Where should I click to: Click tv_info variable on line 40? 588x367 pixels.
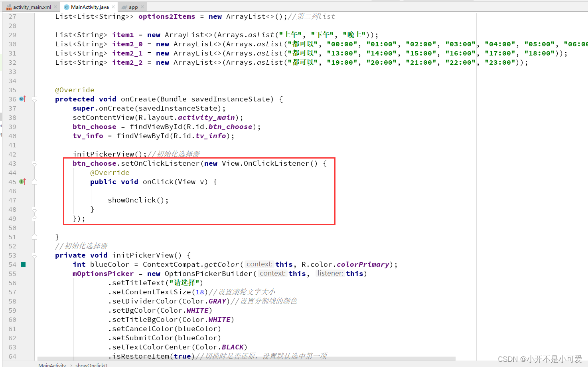(x=88, y=136)
